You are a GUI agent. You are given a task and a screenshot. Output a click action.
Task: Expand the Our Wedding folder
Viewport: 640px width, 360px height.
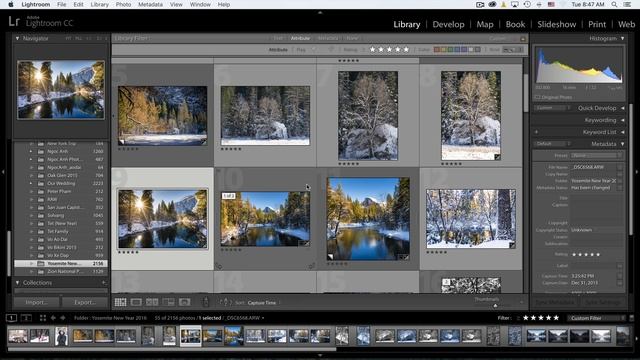pyautogui.click(x=31, y=183)
